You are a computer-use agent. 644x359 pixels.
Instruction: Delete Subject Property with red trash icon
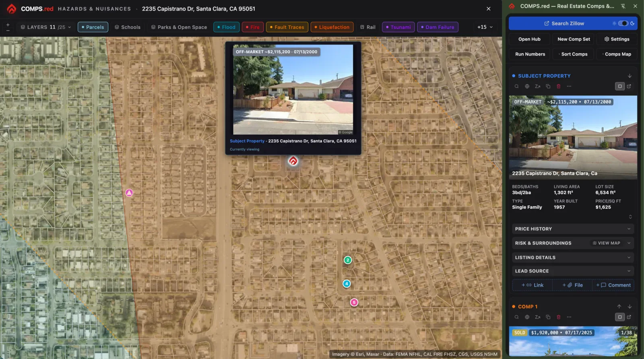click(558, 86)
